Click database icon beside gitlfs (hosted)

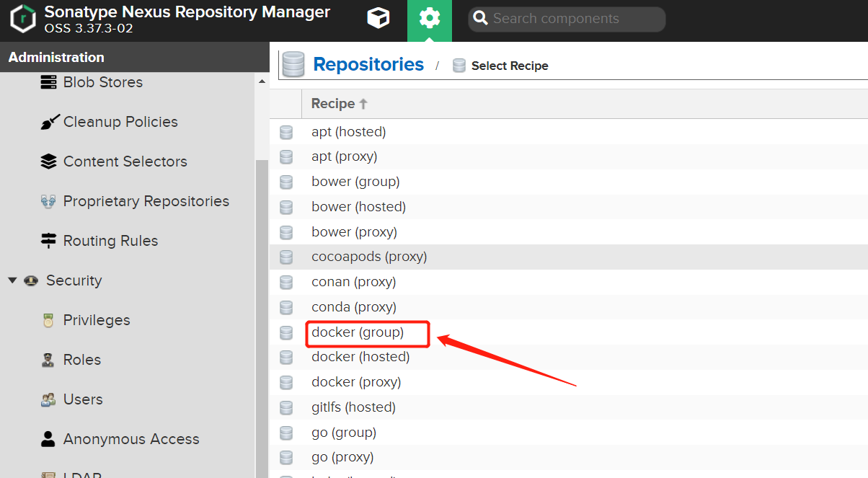pos(286,407)
